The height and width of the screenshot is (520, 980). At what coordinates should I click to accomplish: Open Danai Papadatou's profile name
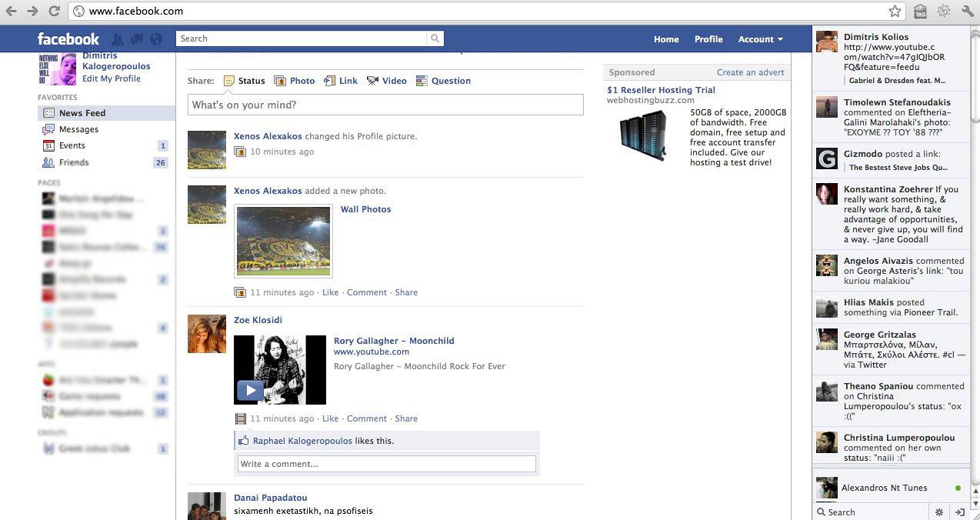pos(270,498)
